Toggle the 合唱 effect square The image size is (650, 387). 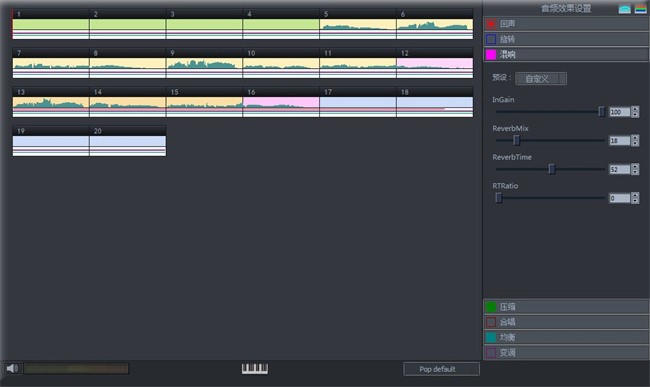tap(491, 322)
